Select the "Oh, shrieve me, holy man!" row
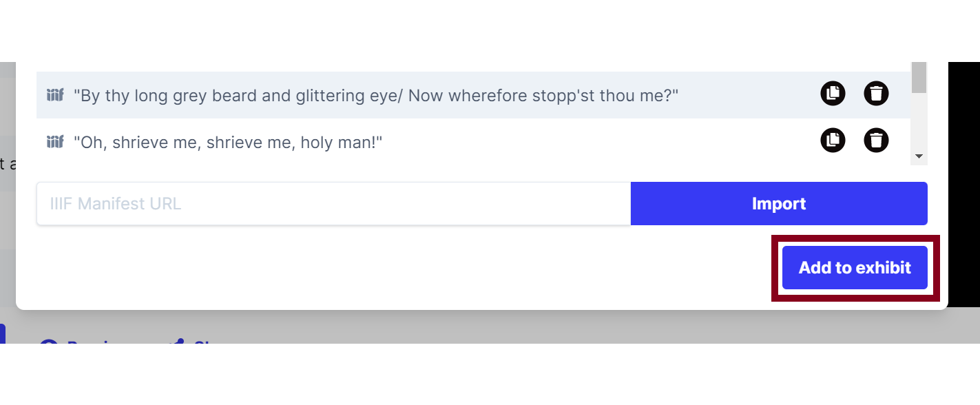980x405 pixels. (473, 141)
